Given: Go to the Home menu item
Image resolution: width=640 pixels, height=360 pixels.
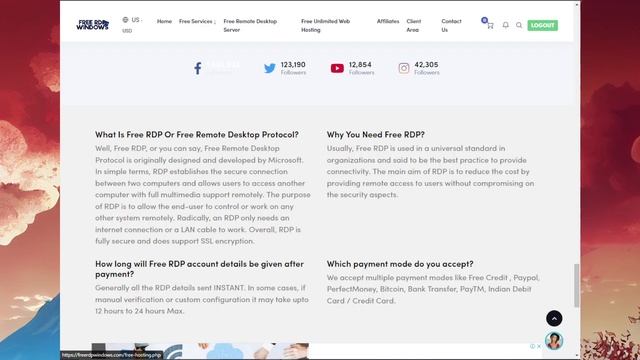Looking at the screenshot, I should pos(164,21).
